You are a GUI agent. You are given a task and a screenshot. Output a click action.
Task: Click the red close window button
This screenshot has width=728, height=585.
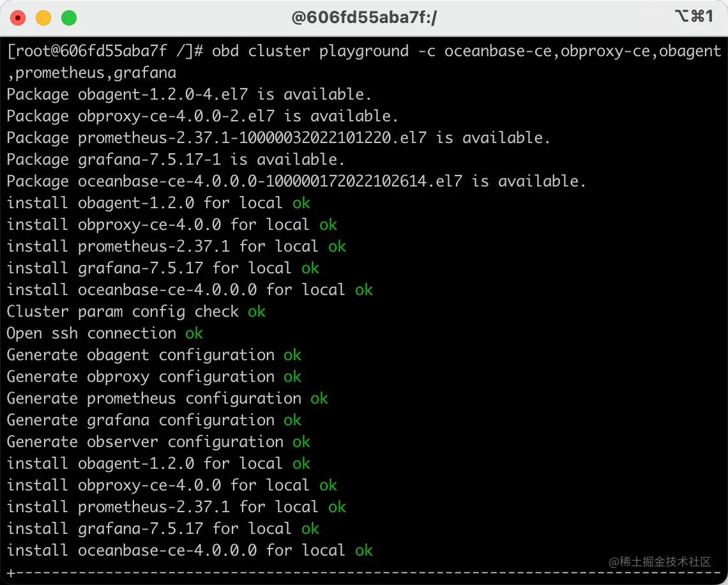(18, 18)
